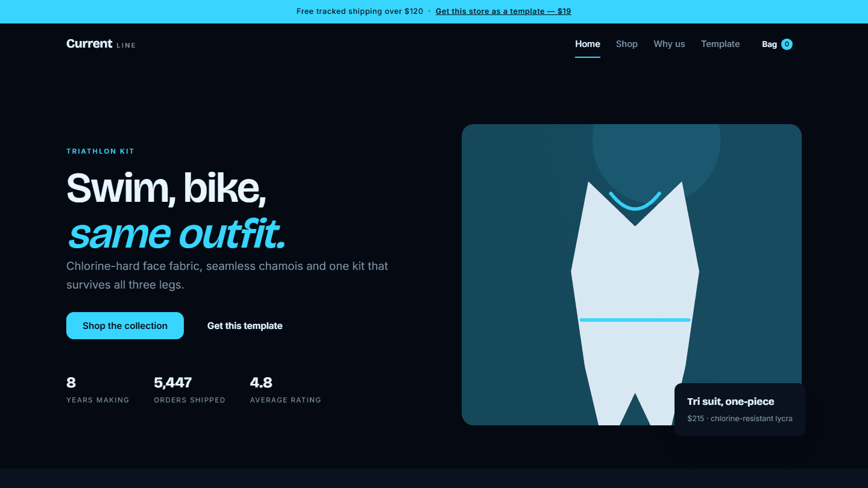Click the bag item count badge

[x=787, y=44]
